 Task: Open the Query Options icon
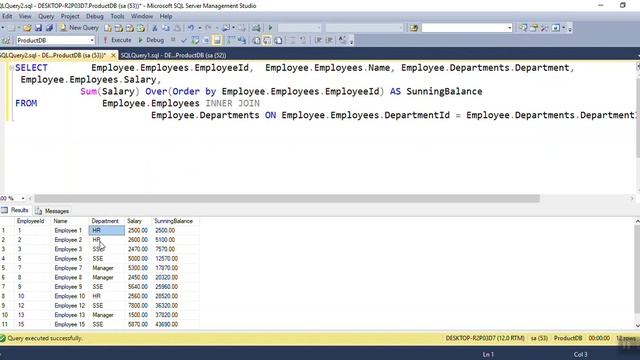click(206, 40)
